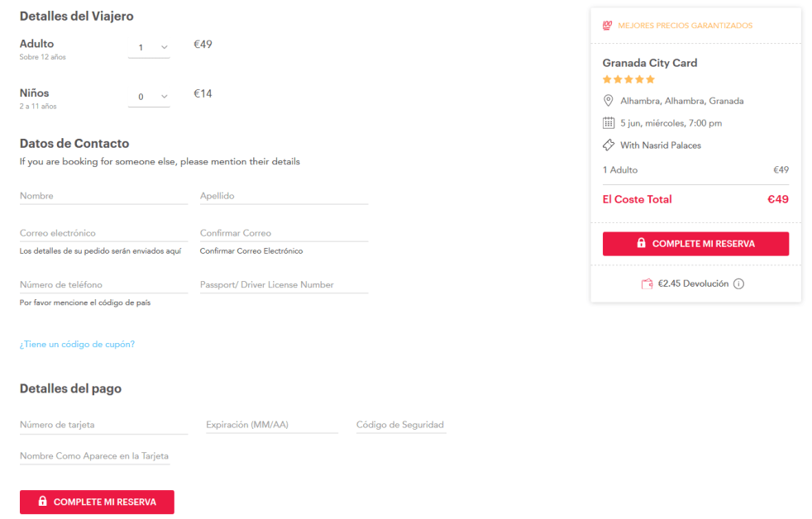The image size is (812, 519).
Task: Click into the Apellido field
Action: [284, 196]
